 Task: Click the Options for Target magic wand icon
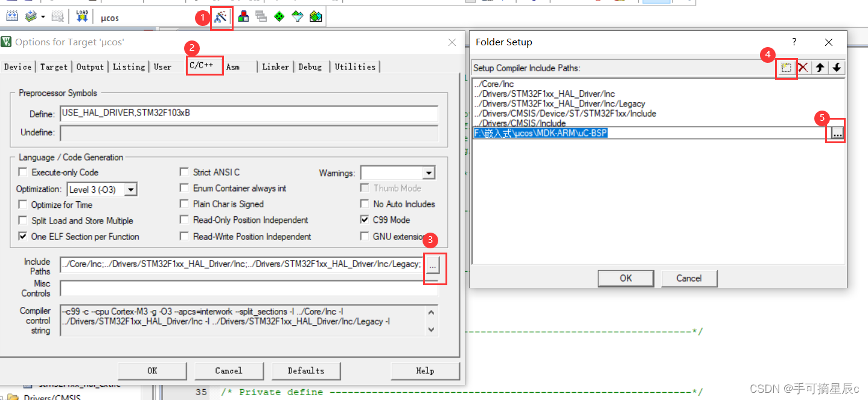click(x=220, y=17)
